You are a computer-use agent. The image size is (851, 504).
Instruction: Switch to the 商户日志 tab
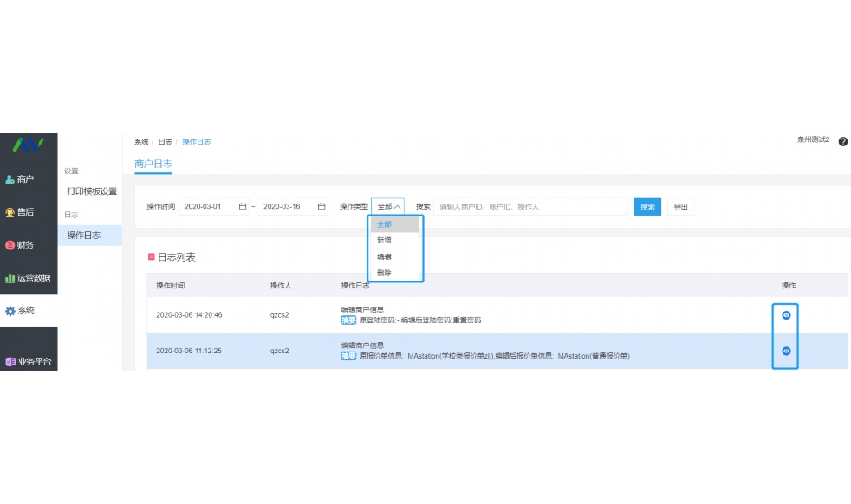(153, 164)
